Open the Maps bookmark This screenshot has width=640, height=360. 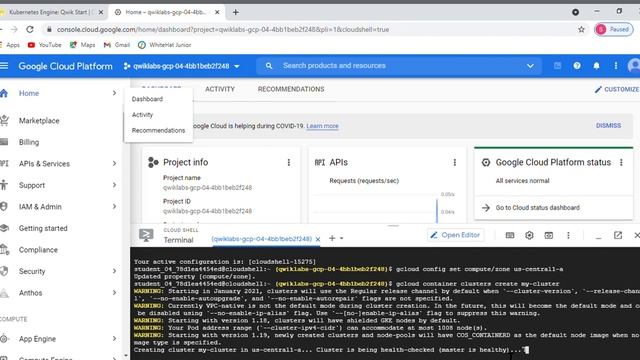click(82, 45)
